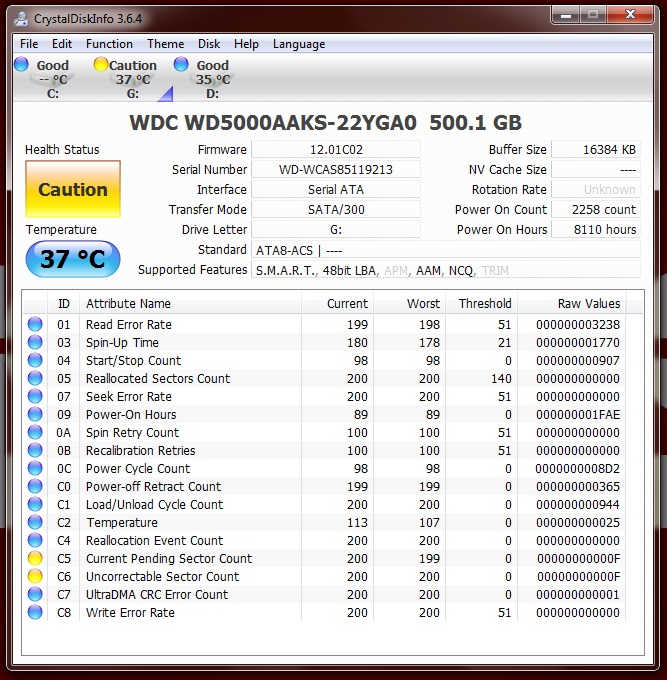Click the status orb for UltraDMA CRC Error Count
Image resolution: width=667 pixels, height=680 pixels.
pyautogui.click(x=35, y=594)
